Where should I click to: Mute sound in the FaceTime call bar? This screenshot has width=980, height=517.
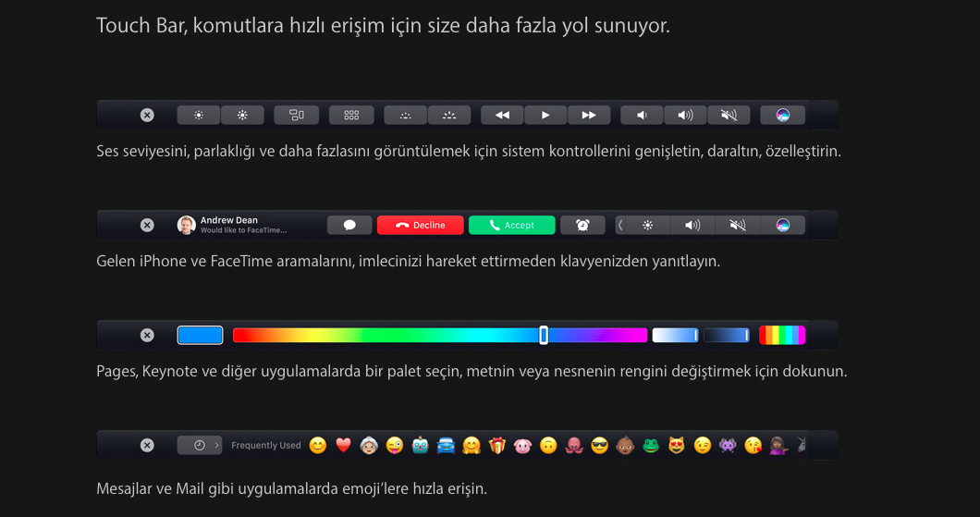738,225
